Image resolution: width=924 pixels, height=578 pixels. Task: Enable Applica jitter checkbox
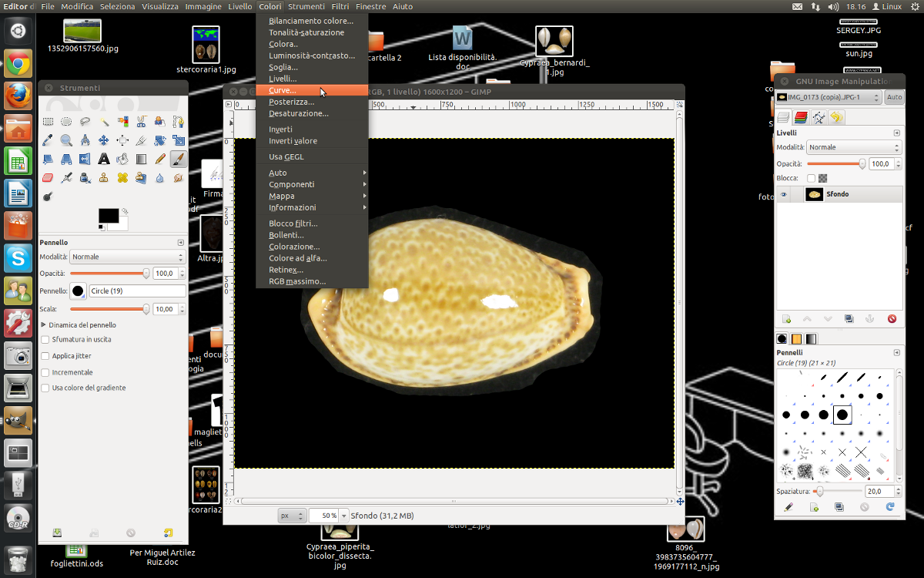point(45,356)
